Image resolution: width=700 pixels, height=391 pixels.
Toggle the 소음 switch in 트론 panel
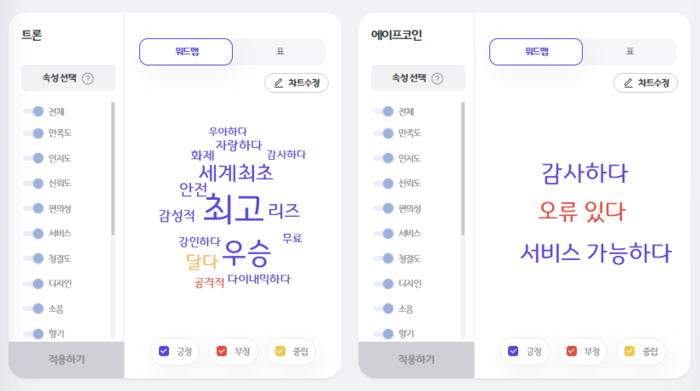pos(33,308)
